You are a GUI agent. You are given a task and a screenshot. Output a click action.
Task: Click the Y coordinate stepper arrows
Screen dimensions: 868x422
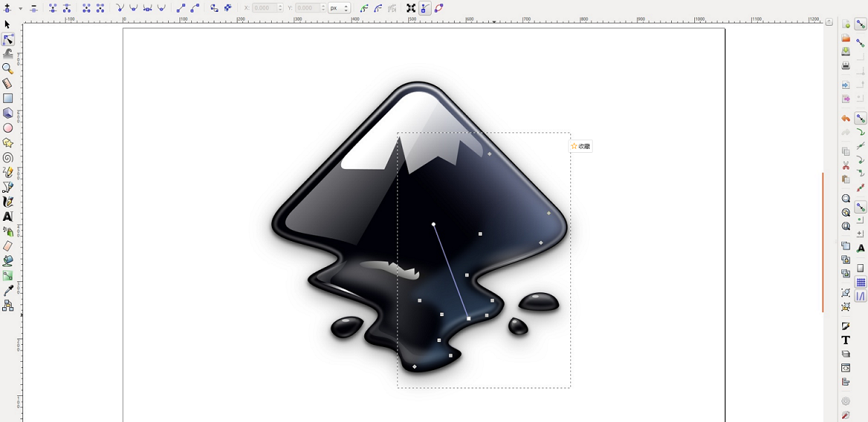[x=323, y=8]
